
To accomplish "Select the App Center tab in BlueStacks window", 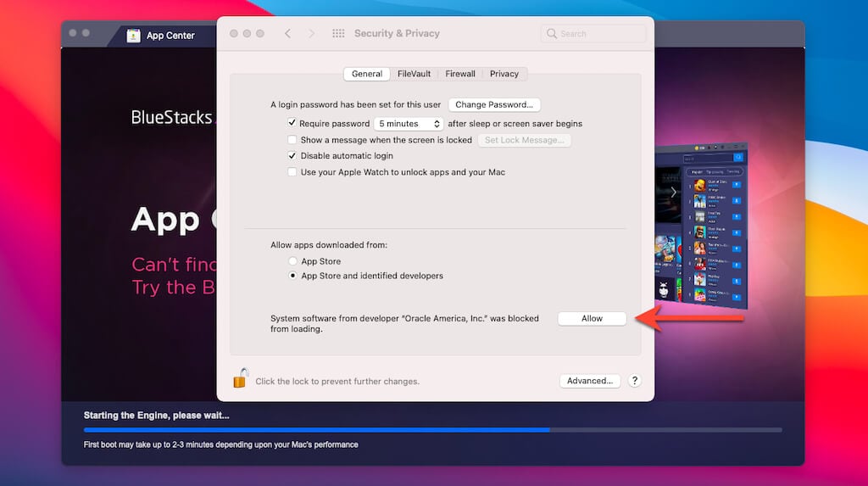I will (161, 36).
